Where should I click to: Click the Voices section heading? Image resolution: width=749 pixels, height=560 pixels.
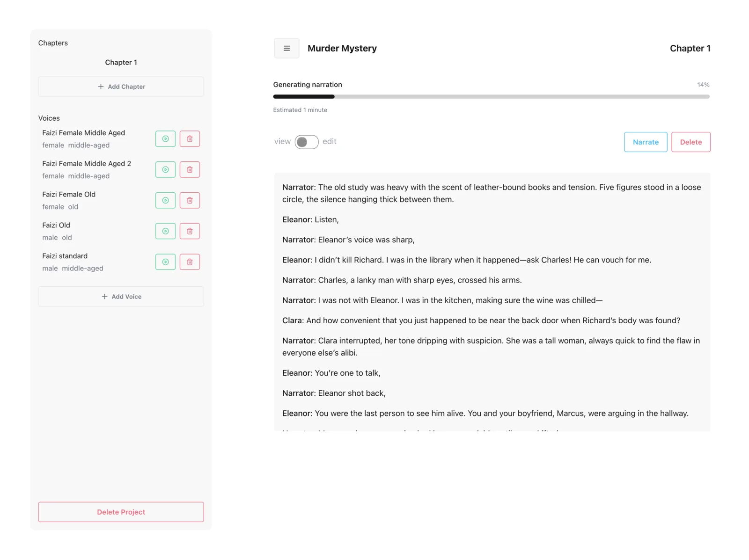coord(49,118)
